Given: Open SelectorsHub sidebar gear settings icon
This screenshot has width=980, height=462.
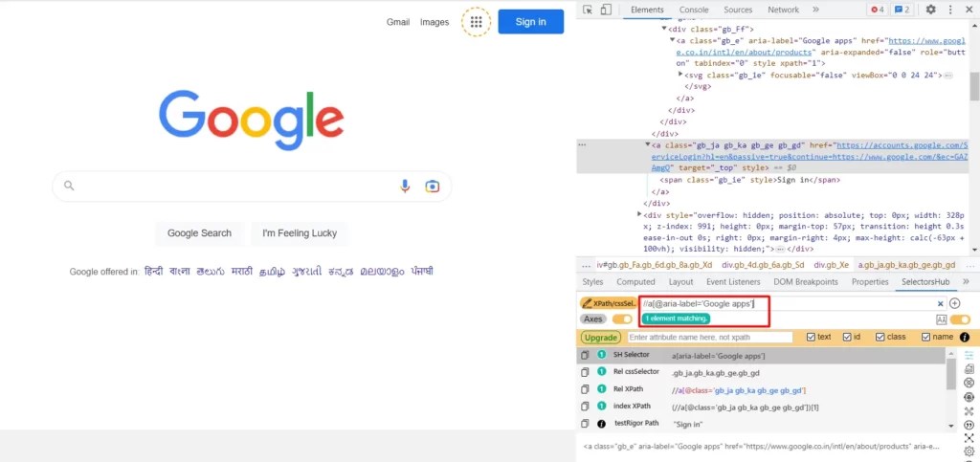Looking at the screenshot, I should pyautogui.click(x=969, y=451).
